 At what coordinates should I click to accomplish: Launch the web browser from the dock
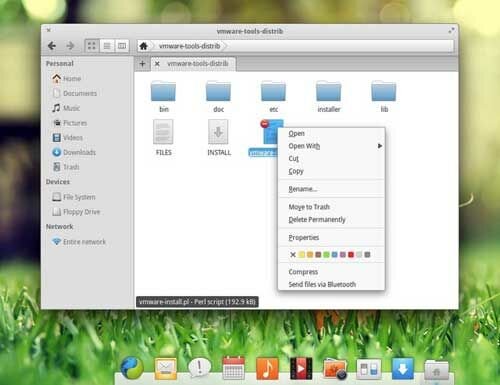click(x=132, y=368)
